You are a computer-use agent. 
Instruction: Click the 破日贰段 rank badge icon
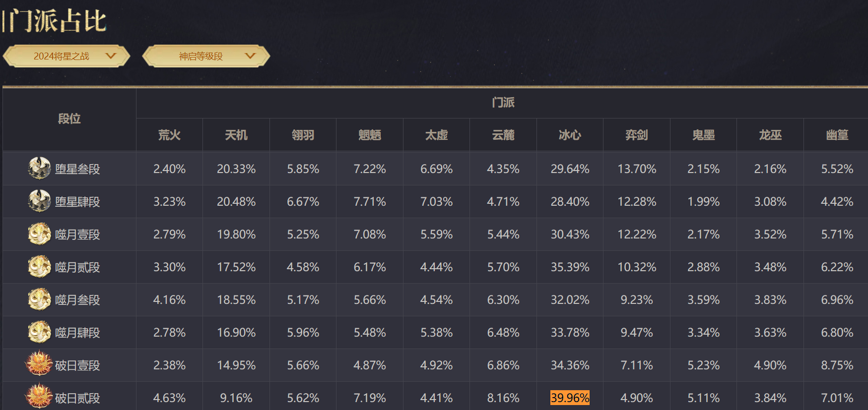[x=39, y=397]
